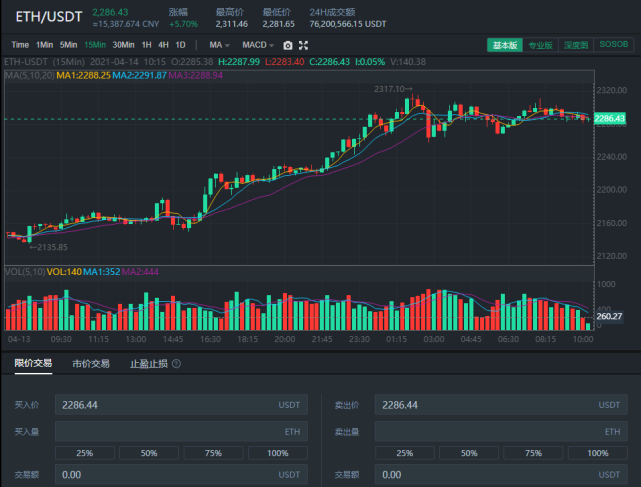Screen dimensions: 641x487
Task: Open the SOSOB chart tab
Action: (614, 45)
